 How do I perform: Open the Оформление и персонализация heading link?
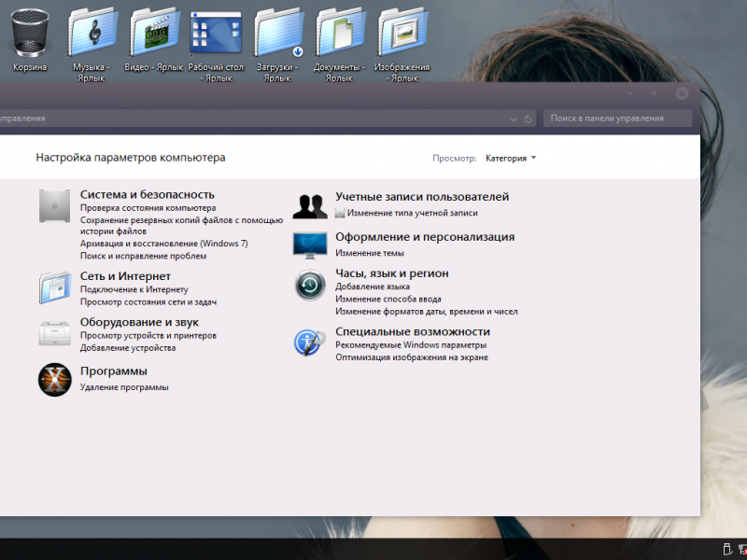(425, 237)
